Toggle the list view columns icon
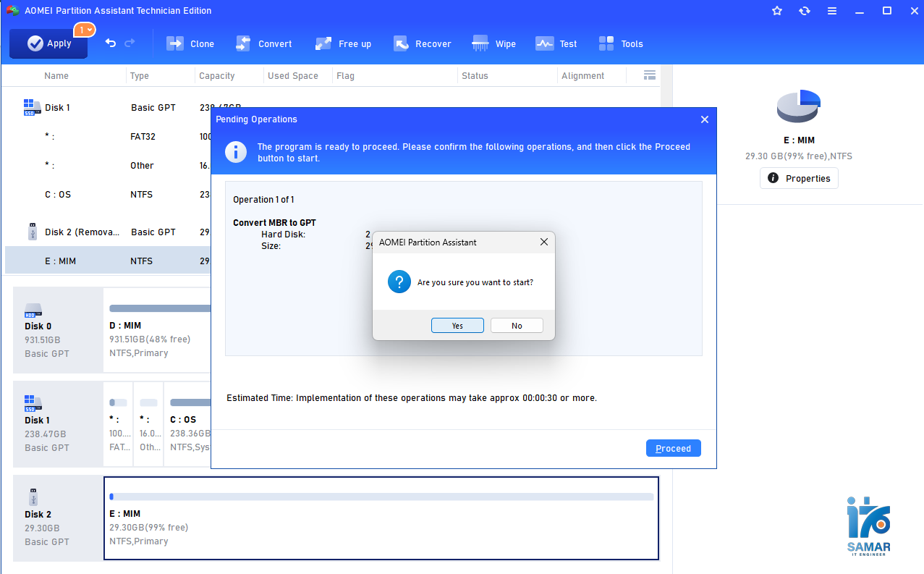Image resolution: width=924 pixels, height=574 pixels. click(x=649, y=75)
